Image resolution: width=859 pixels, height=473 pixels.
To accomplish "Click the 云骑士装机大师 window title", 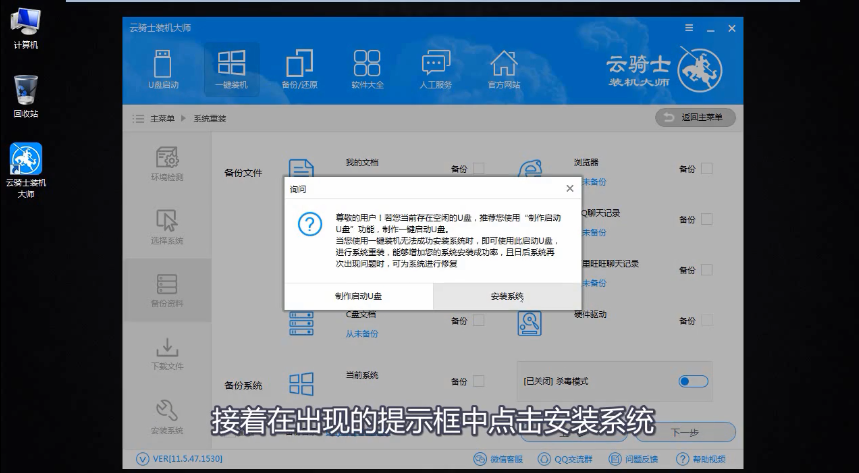I will (x=160, y=28).
